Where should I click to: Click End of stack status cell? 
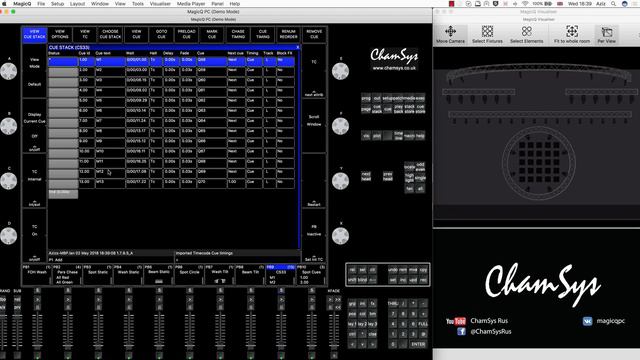click(x=63, y=194)
